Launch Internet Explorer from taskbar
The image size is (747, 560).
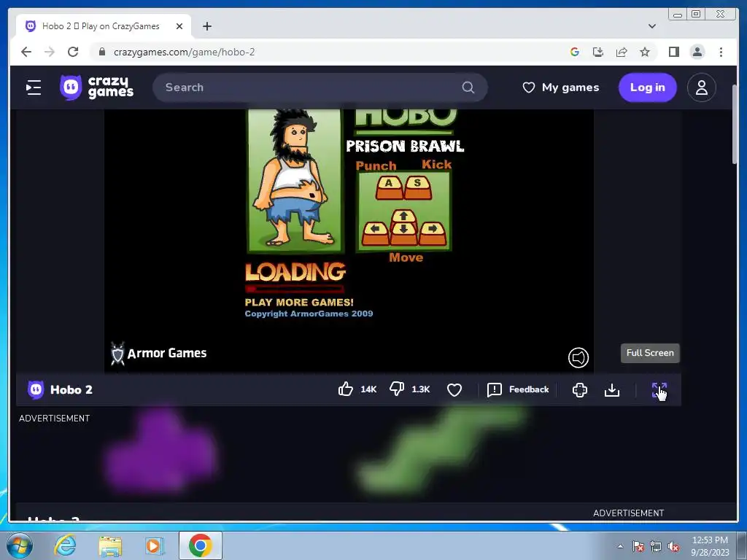tap(65, 545)
